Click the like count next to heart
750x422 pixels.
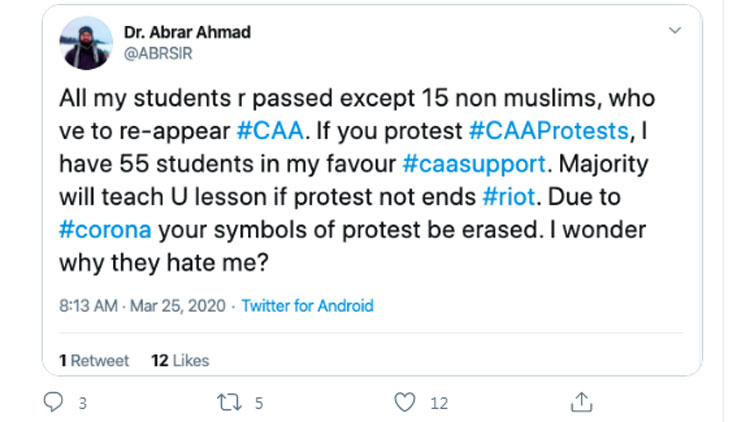tap(438, 403)
